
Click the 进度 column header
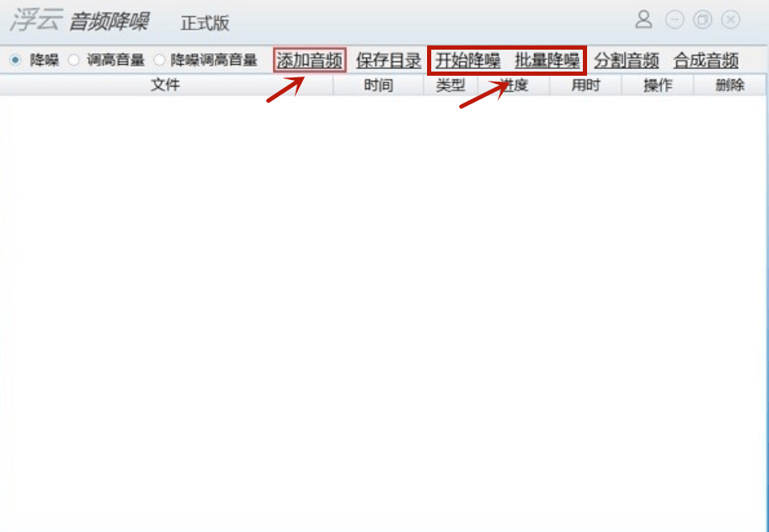click(514, 85)
